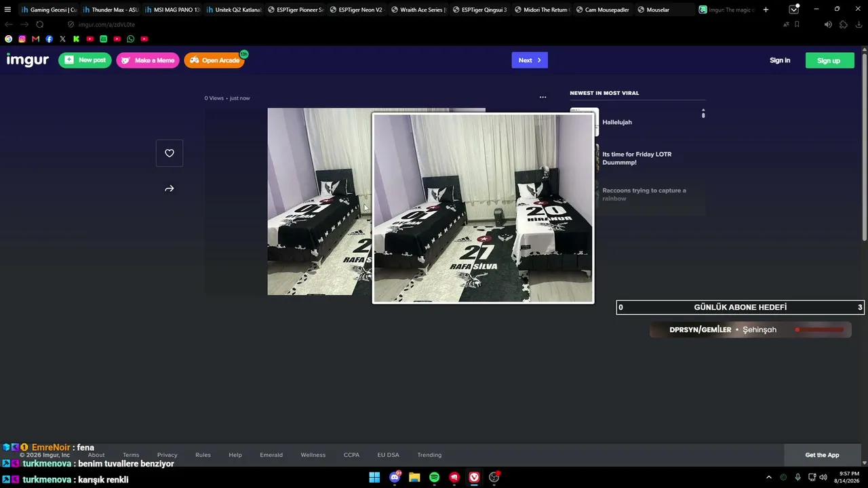The width and height of the screenshot is (868, 488).
Task: Open the Windows Start menu
Action: click(x=374, y=477)
